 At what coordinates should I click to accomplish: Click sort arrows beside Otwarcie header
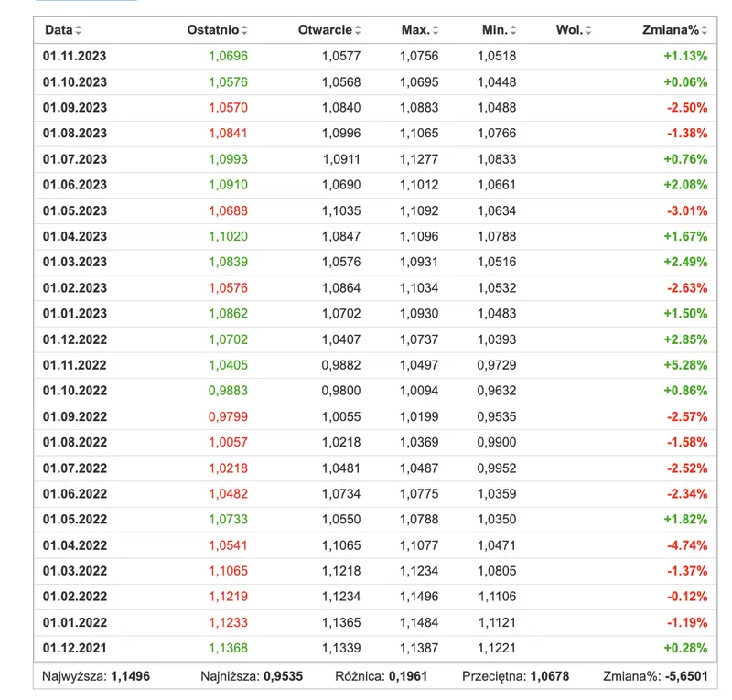[x=358, y=30]
